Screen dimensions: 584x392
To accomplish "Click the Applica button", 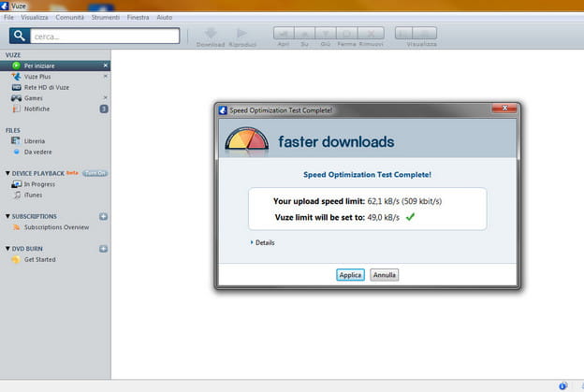I will point(350,275).
